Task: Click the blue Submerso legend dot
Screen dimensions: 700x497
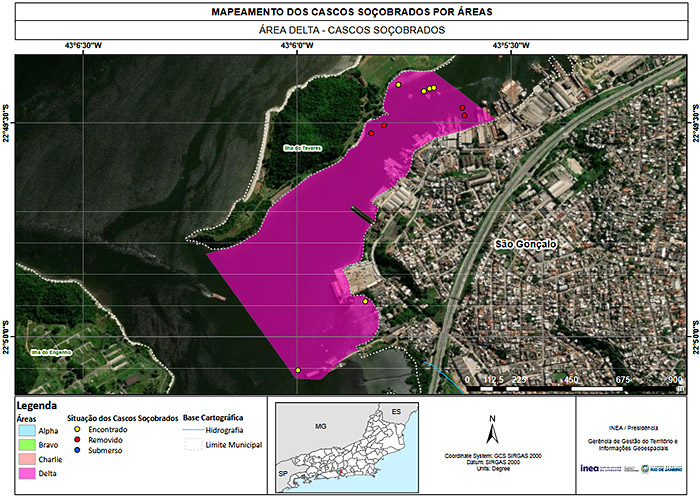Action: (x=78, y=450)
